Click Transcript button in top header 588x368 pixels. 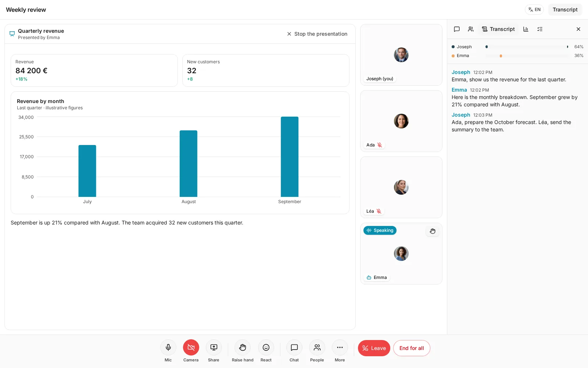[x=565, y=10]
